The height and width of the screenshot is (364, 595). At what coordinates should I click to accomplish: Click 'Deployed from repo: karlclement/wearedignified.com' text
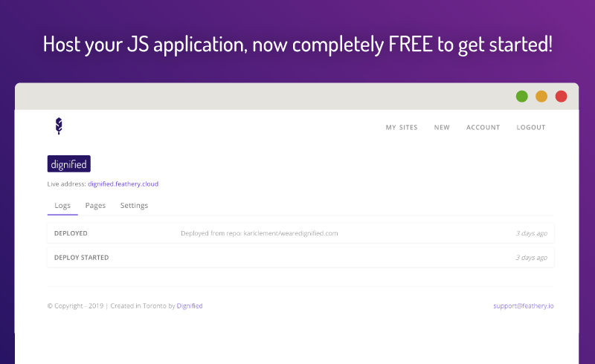(259, 233)
